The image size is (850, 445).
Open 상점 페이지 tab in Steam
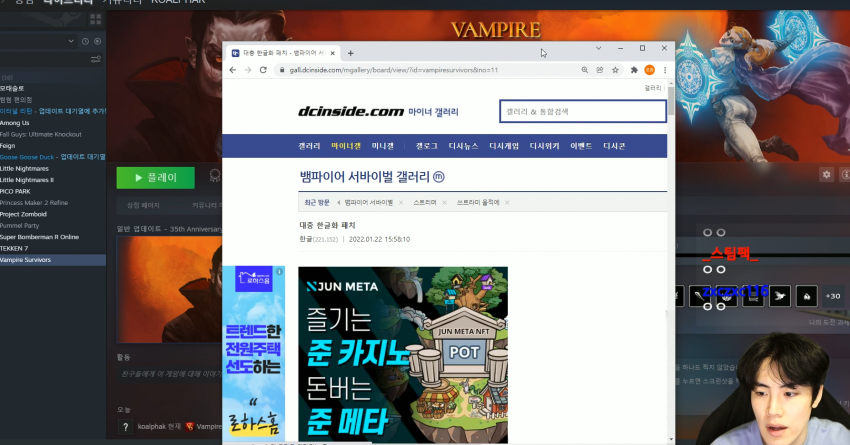pos(143,205)
